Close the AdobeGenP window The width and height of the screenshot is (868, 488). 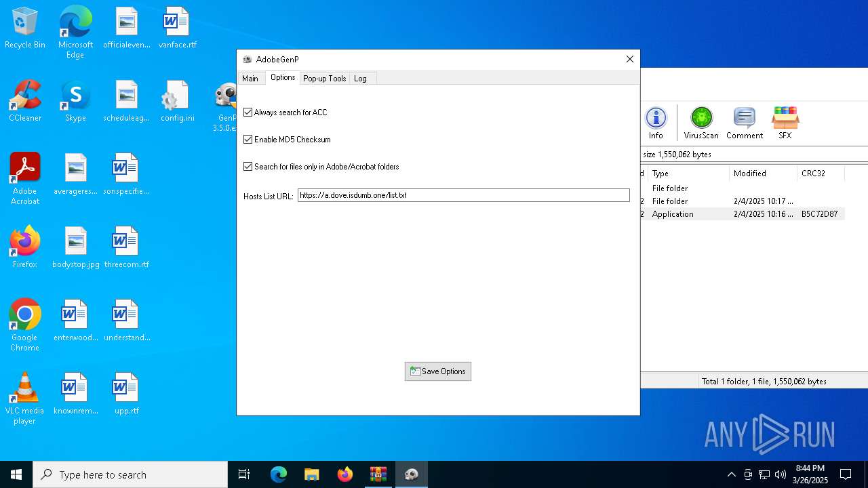click(630, 60)
